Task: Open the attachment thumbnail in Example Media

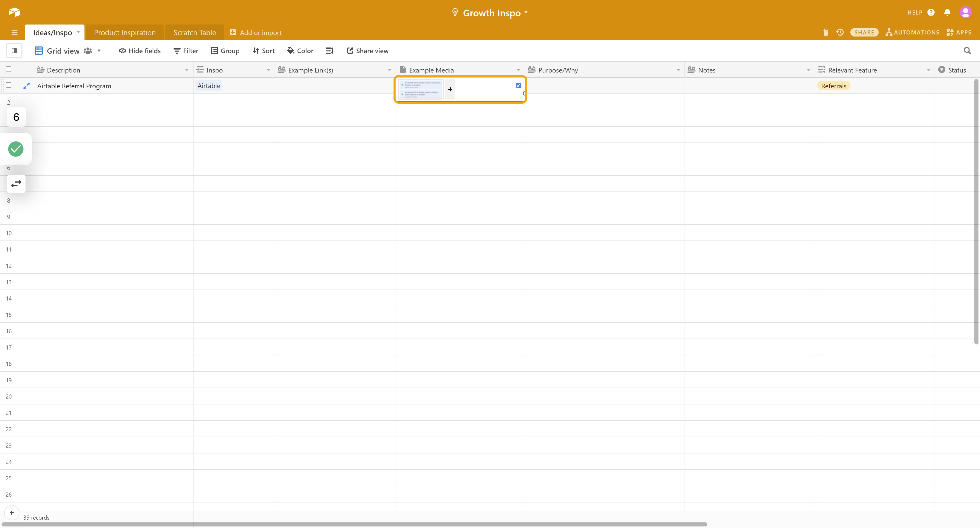Action: pos(421,89)
